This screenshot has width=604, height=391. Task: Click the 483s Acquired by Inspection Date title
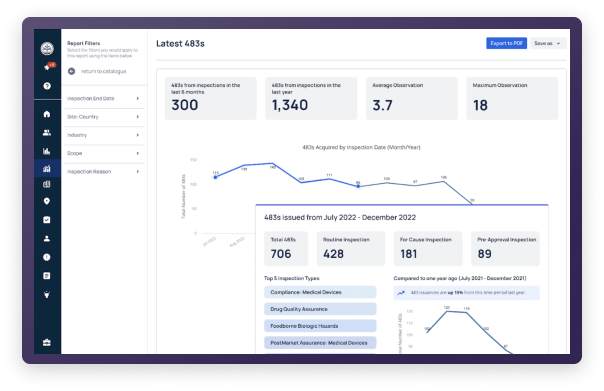(361, 147)
